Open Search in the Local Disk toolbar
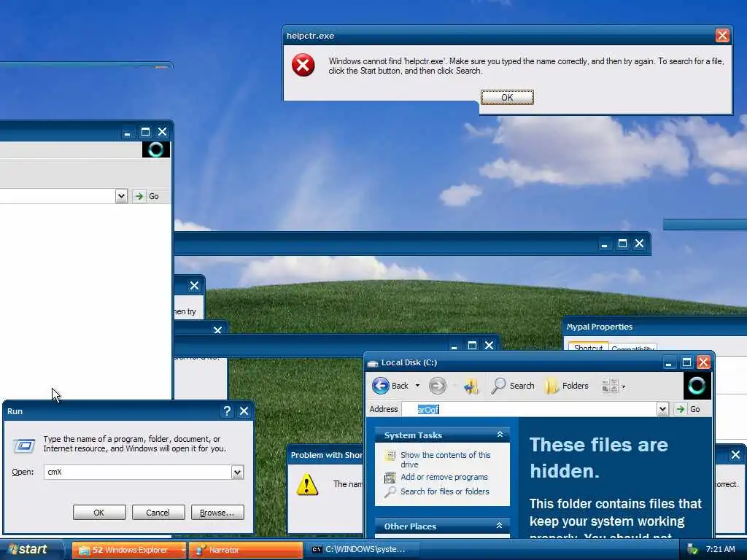The height and width of the screenshot is (560, 747). 513,386
